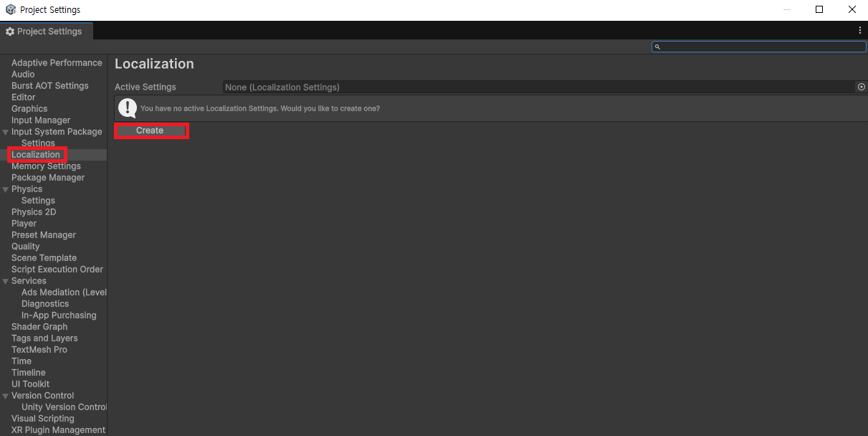Open Burst AOT Settings

(x=50, y=86)
